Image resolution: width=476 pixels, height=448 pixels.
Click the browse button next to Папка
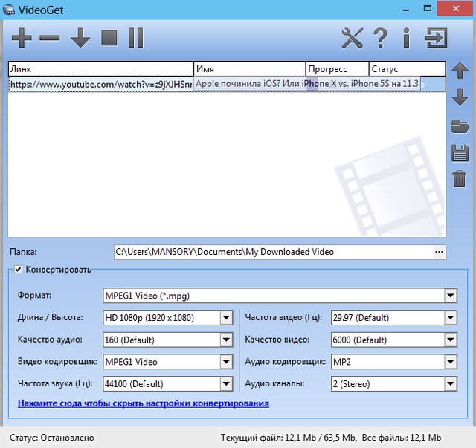pyautogui.click(x=439, y=253)
